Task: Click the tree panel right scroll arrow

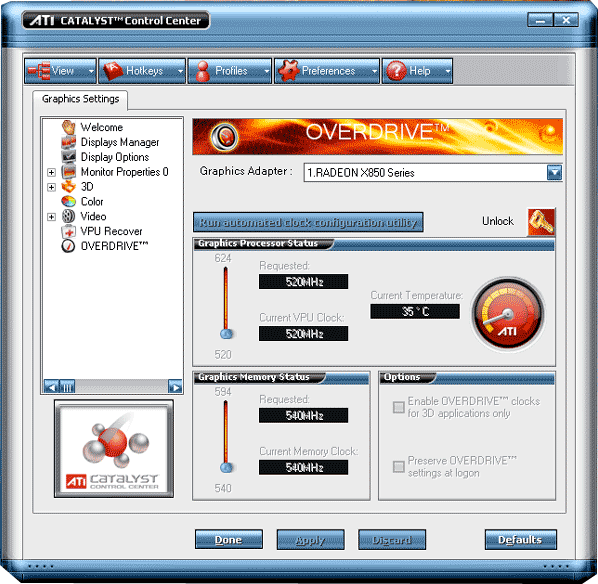Action: (x=175, y=386)
